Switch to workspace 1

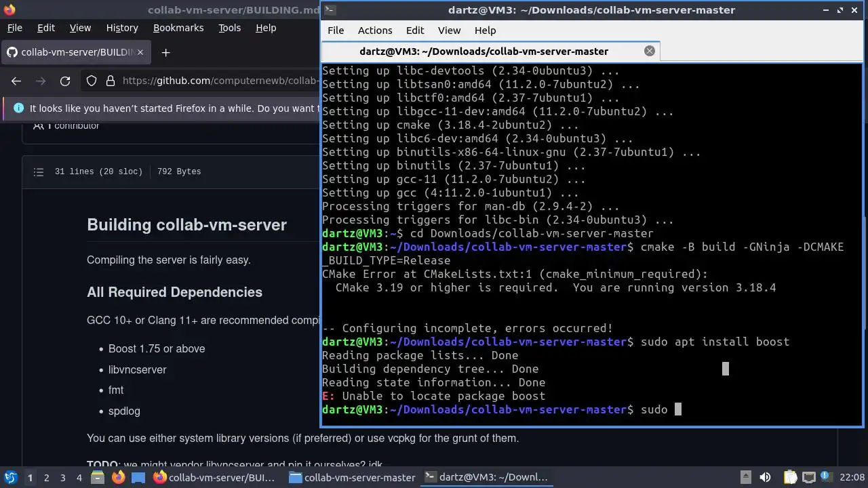pos(30,478)
